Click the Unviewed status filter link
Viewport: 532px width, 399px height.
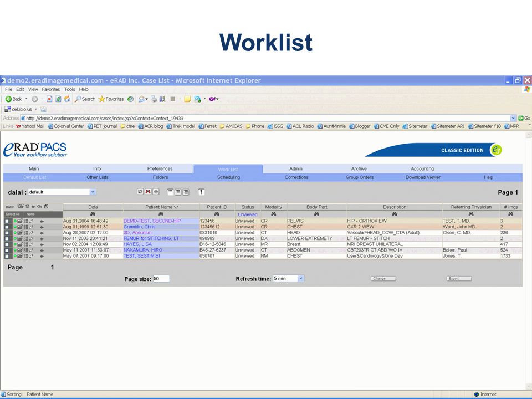(248, 214)
